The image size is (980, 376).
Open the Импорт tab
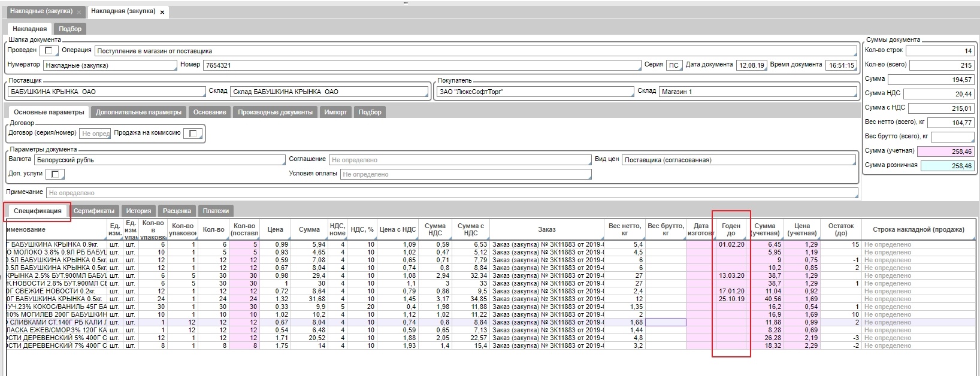[x=335, y=112]
